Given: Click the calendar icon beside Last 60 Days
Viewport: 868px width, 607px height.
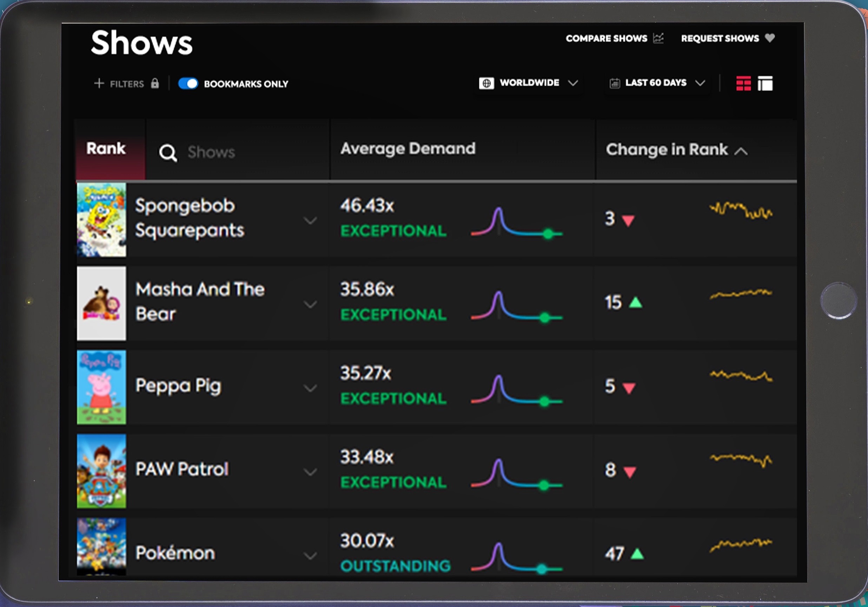Looking at the screenshot, I should tap(615, 83).
